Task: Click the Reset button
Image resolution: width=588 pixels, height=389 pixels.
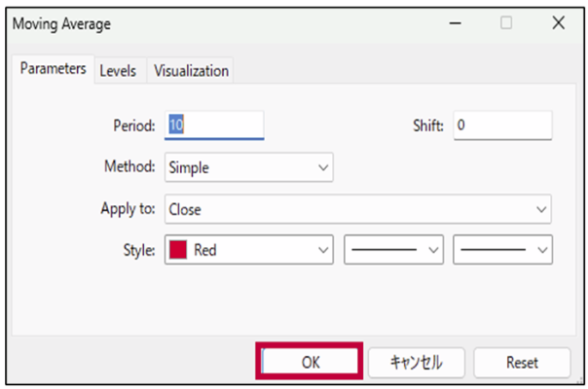Action: (522, 362)
